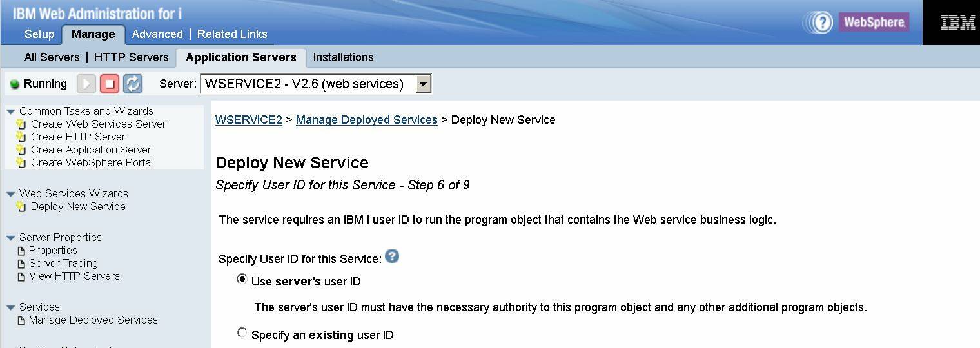Open Create HTTP Server link
This screenshot has width=980, height=348.
(x=78, y=137)
